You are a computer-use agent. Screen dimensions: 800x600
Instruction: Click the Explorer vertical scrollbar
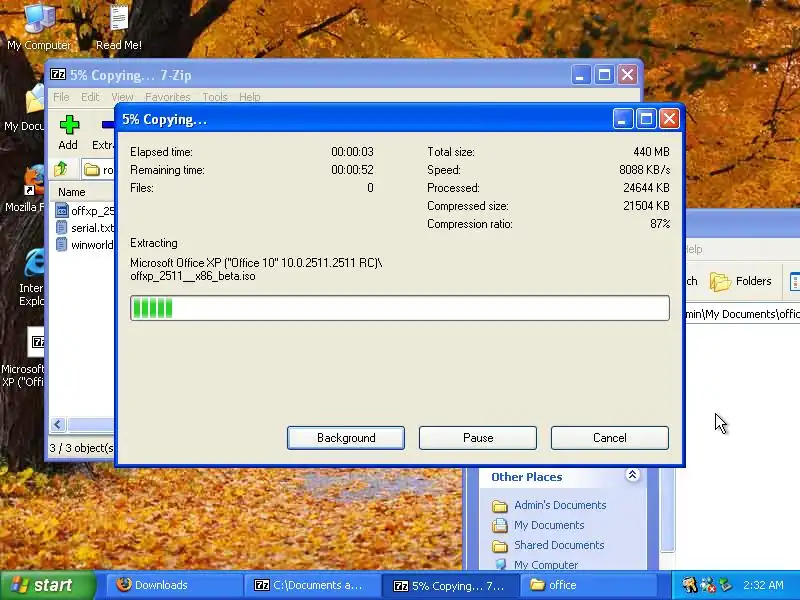[667, 510]
